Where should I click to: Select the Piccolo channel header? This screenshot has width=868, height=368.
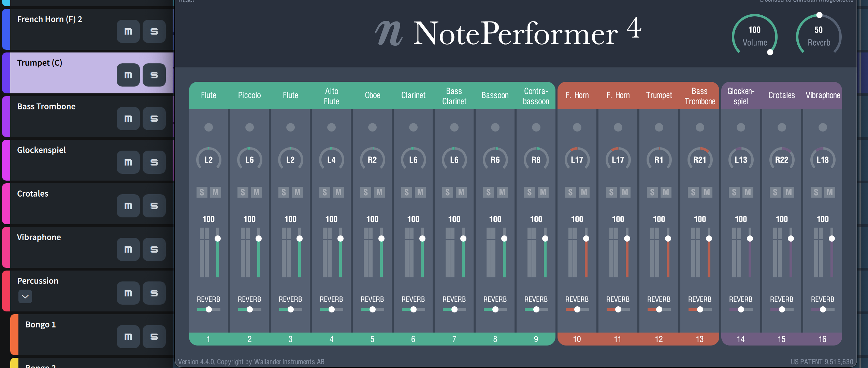click(249, 95)
